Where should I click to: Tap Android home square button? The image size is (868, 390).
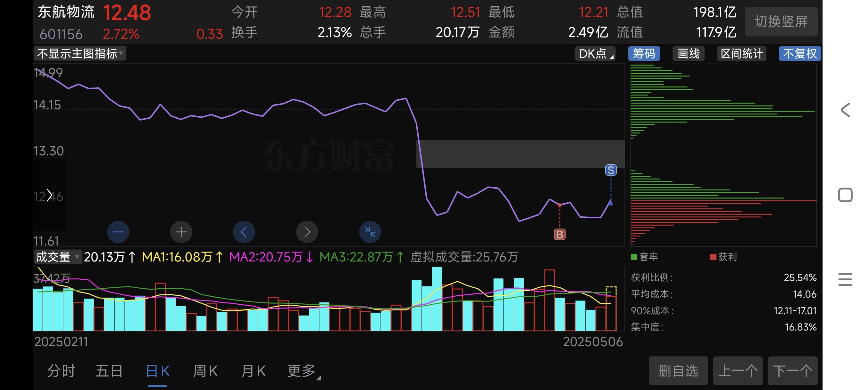pos(845,195)
